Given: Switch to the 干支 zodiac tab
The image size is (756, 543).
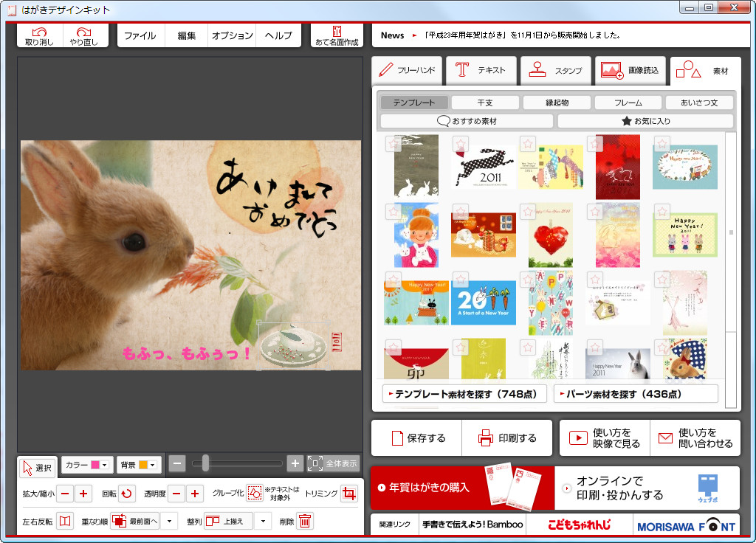Looking at the screenshot, I should [x=485, y=103].
